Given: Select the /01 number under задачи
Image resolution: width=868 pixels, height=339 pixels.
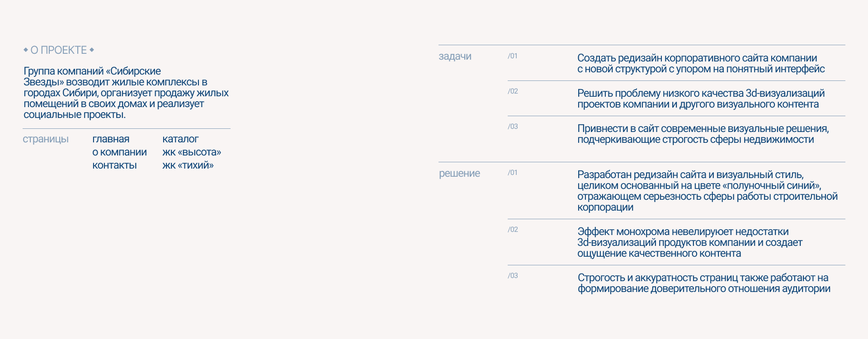Looking at the screenshot, I should 513,56.
